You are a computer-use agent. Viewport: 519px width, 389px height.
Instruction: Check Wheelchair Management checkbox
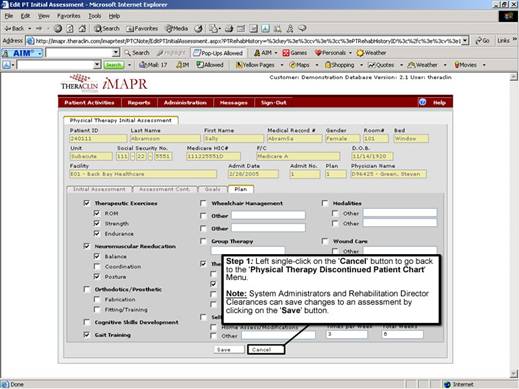pos(203,203)
